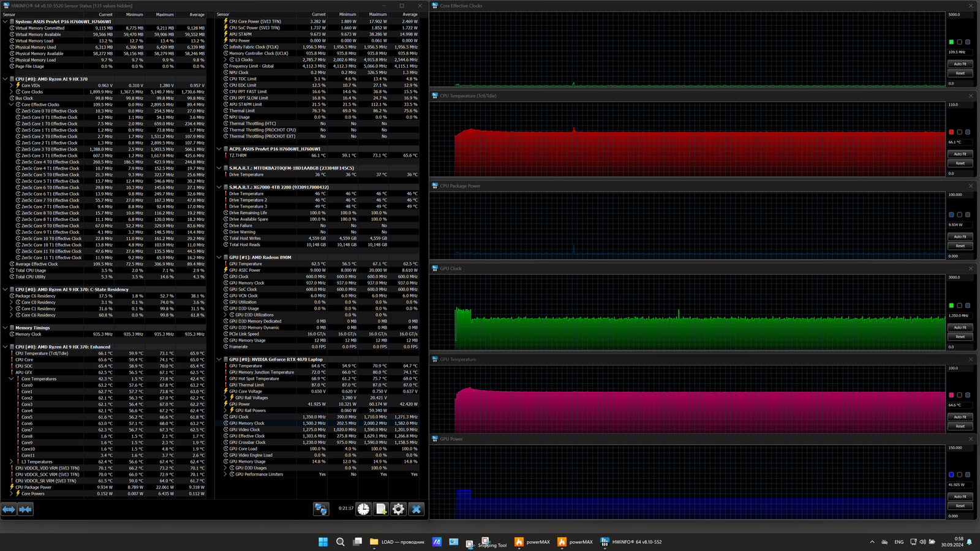Toggle the middle empty checkbox in Core Effective Clocks graph
The width and height of the screenshot is (980, 551).
tap(959, 42)
